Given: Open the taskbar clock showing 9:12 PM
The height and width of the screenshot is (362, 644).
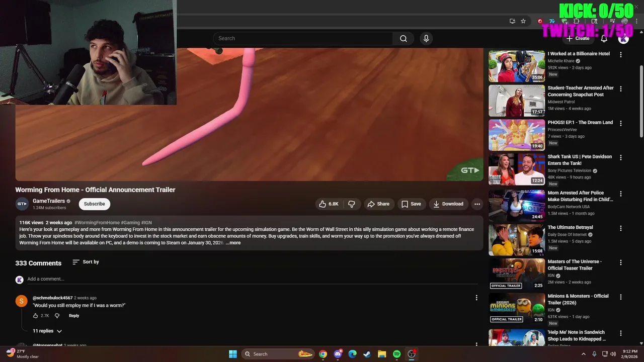Looking at the screenshot, I should (630, 354).
